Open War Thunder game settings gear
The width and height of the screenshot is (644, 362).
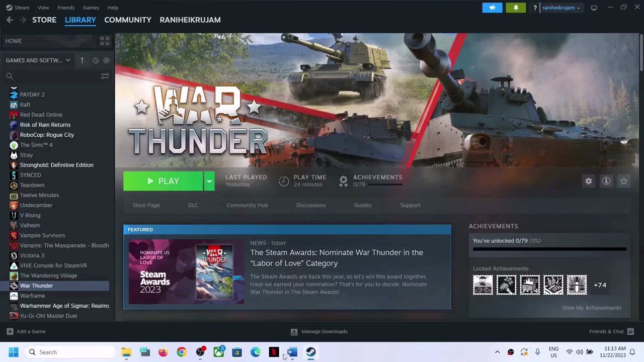coord(589,181)
